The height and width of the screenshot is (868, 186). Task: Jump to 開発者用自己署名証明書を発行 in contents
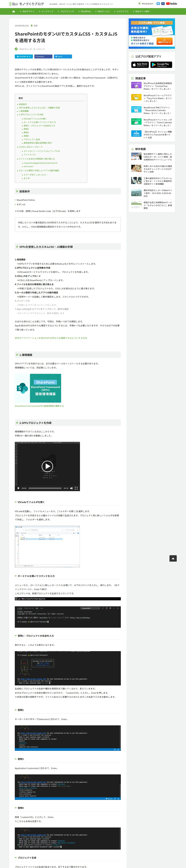pyautogui.click(x=38, y=143)
